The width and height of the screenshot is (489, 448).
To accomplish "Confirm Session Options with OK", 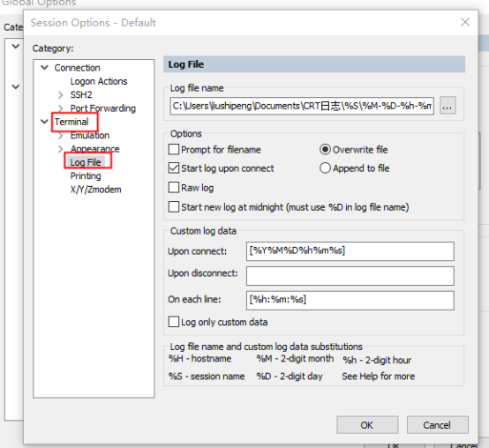I will point(367,425).
